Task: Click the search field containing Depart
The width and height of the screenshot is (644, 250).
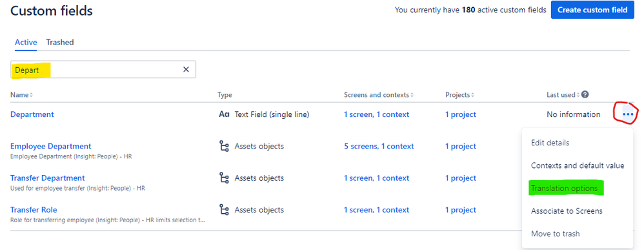Action: point(103,70)
